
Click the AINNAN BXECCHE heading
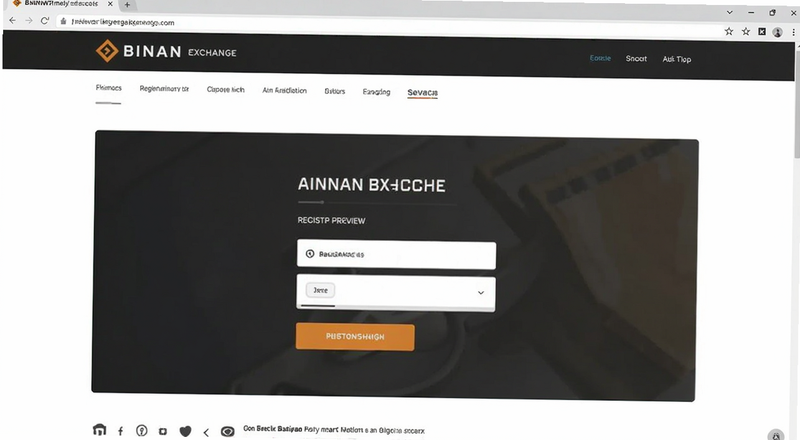pos(371,184)
